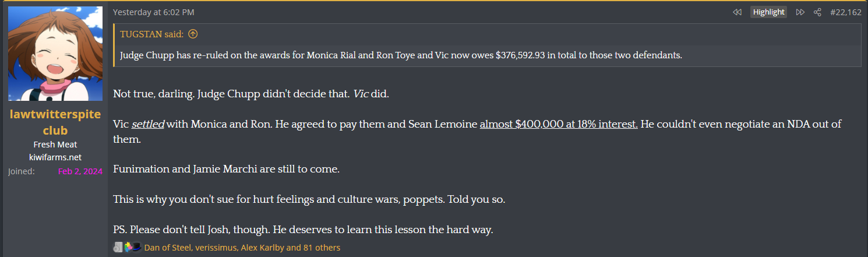Click the previous highlighted post double-arrow icon

click(737, 12)
